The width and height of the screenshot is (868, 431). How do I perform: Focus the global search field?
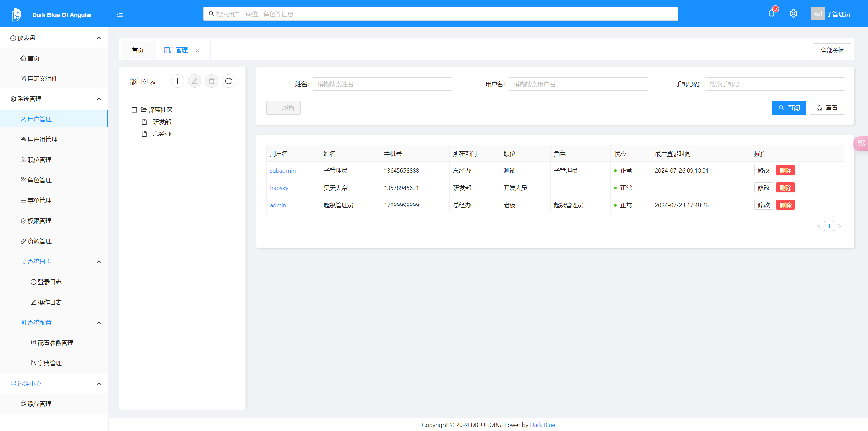pos(441,14)
